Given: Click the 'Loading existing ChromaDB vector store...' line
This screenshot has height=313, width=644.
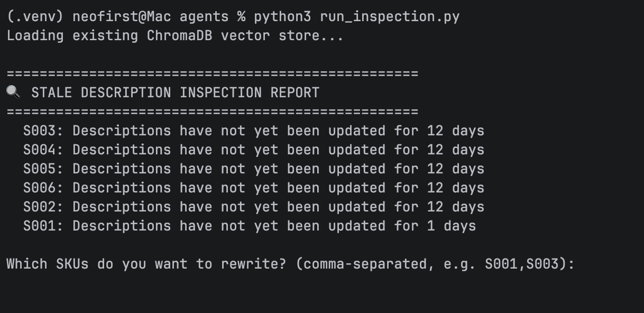Looking at the screenshot, I should tap(175, 36).
